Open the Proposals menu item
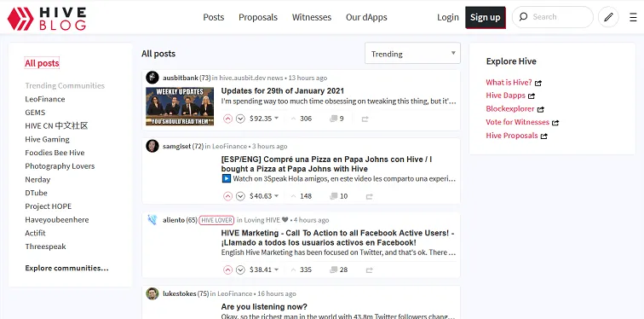644x319 pixels. pyautogui.click(x=258, y=17)
